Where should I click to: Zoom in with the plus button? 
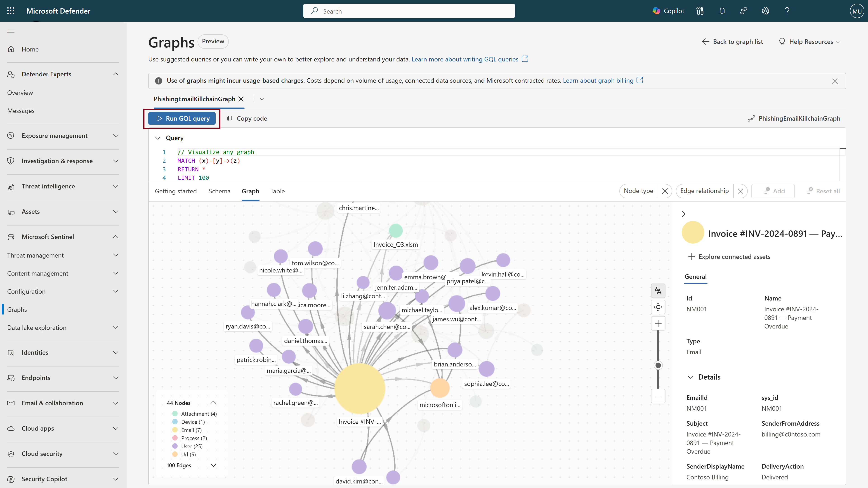point(658,323)
